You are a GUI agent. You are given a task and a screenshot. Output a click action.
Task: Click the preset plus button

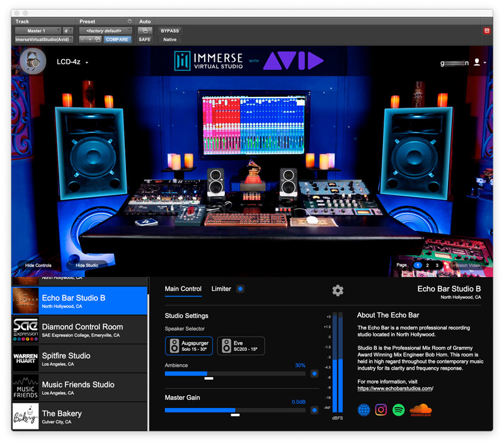90,39
